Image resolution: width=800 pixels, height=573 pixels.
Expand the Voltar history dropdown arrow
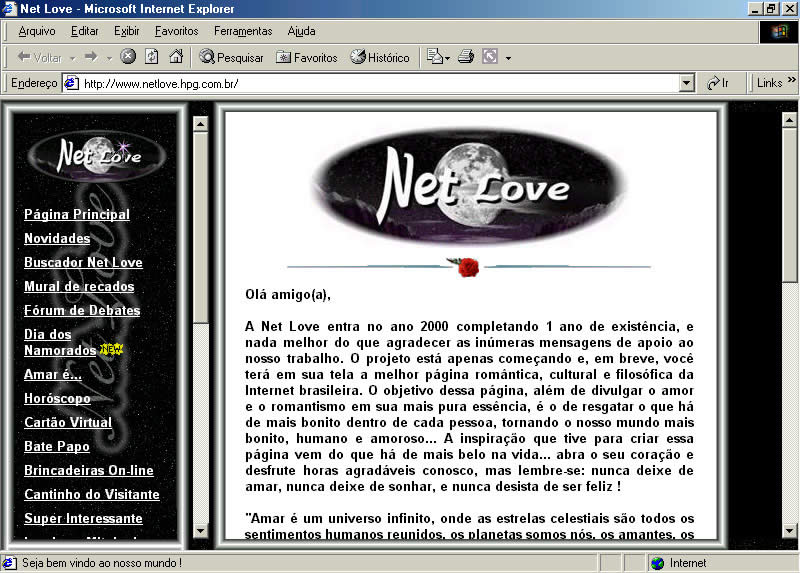pos(72,58)
